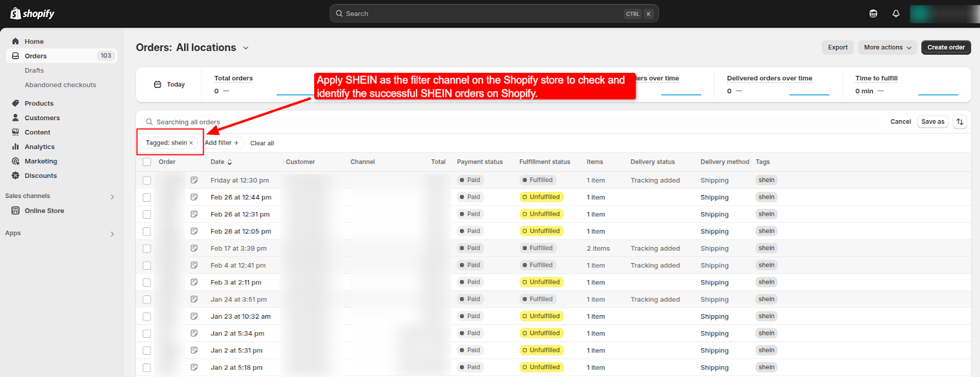Open note icon for Jan 2 5:34 pm order
The height and width of the screenshot is (377, 980).
[x=194, y=333]
